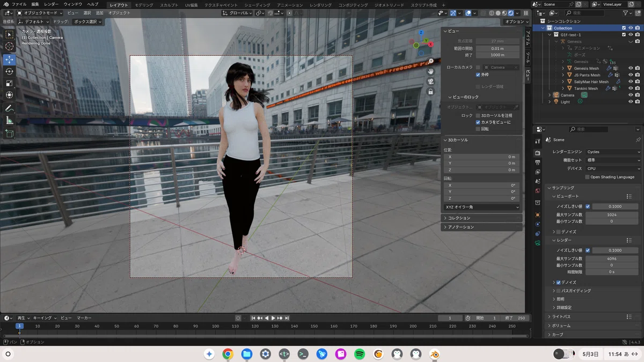Screen dimensions: 644x362
Task: Switch to the モデリング workspace tab
Action: pyautogui.click(x=144, y=5)
